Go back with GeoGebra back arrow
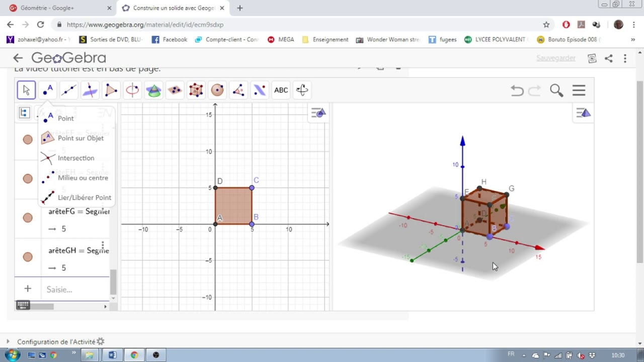Viewport: 644px width, 362px height. [18, 58]
